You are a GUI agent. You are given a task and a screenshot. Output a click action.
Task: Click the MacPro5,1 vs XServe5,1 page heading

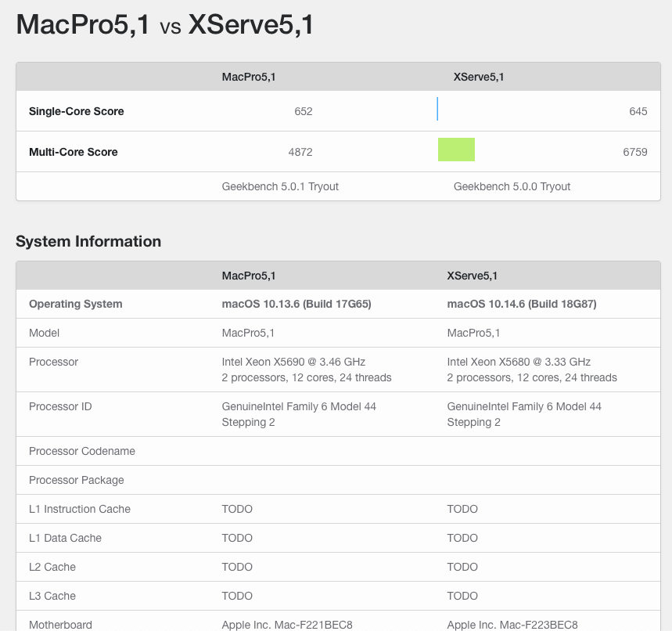point(164,25)
